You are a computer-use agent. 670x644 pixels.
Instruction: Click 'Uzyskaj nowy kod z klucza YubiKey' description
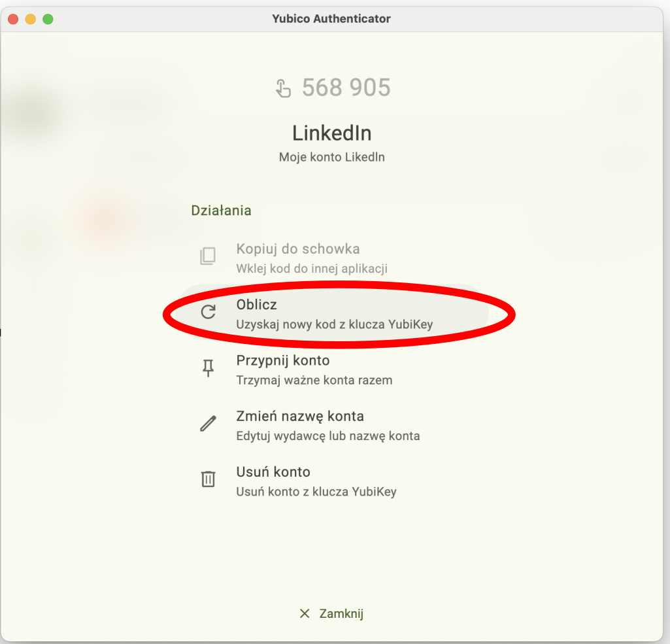coord(334,324)
